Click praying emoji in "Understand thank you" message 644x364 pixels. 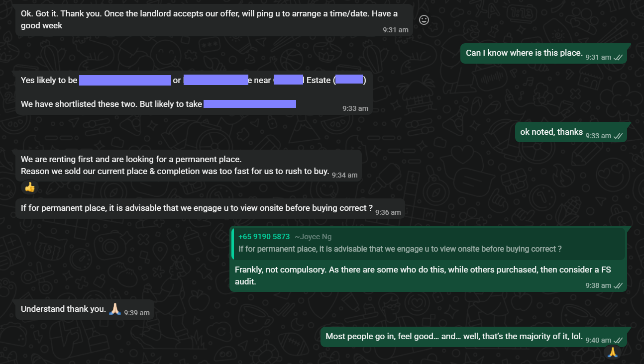click(115, 309)
